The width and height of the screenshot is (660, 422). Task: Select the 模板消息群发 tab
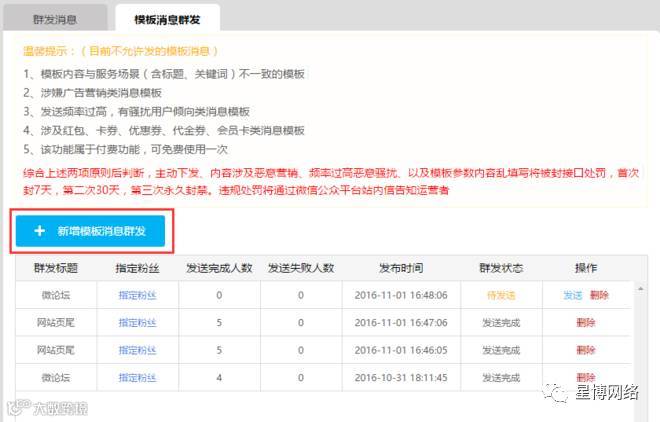(x=168, y=19)
